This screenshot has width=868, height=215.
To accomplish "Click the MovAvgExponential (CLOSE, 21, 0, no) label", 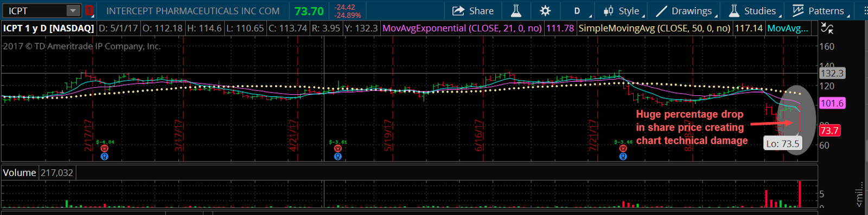I will (x=462, y=28).
